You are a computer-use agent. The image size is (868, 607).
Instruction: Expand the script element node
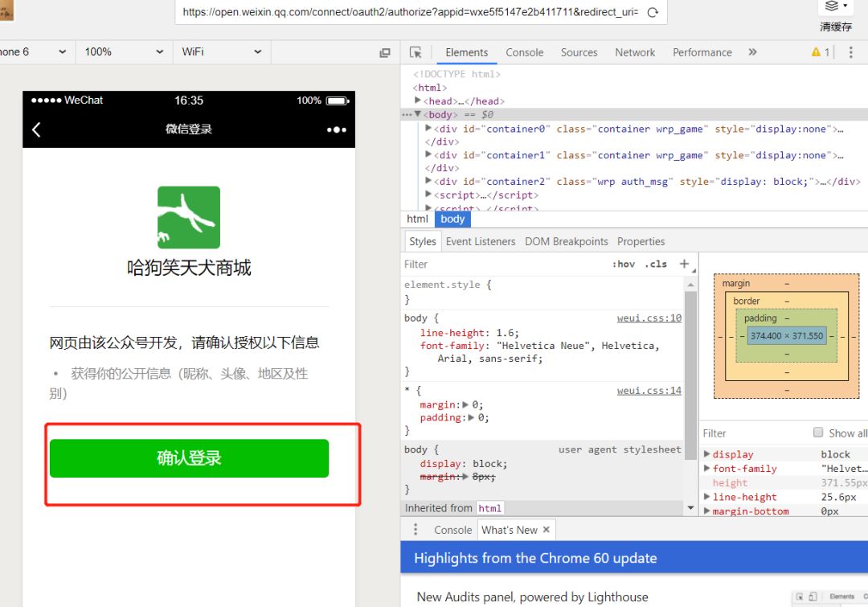428,195
